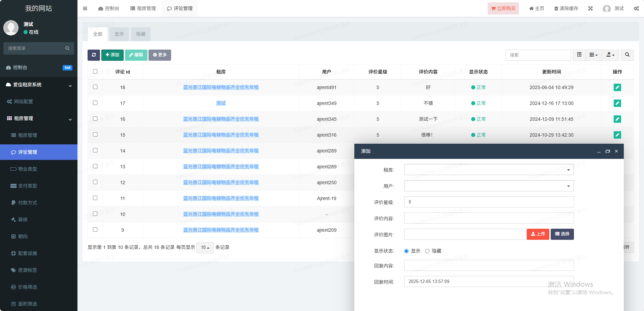Select the 隐藏 radio button in dialog

click(427, 251)
